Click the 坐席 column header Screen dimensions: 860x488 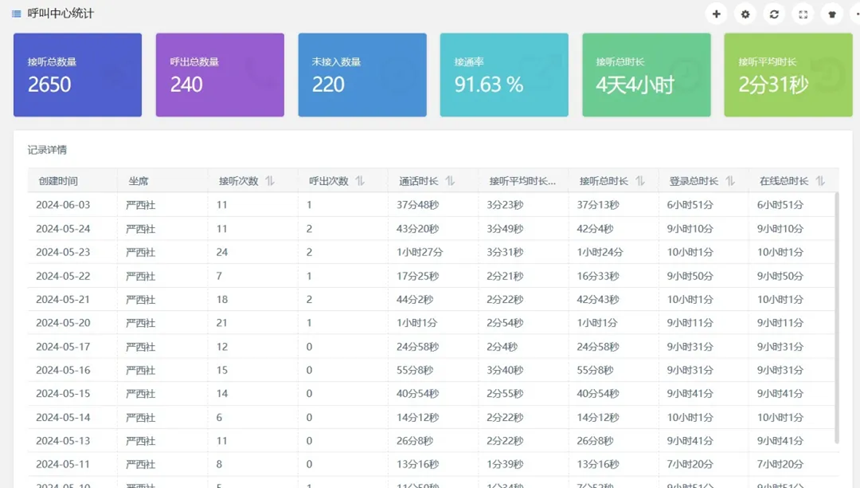pos(138,181)
